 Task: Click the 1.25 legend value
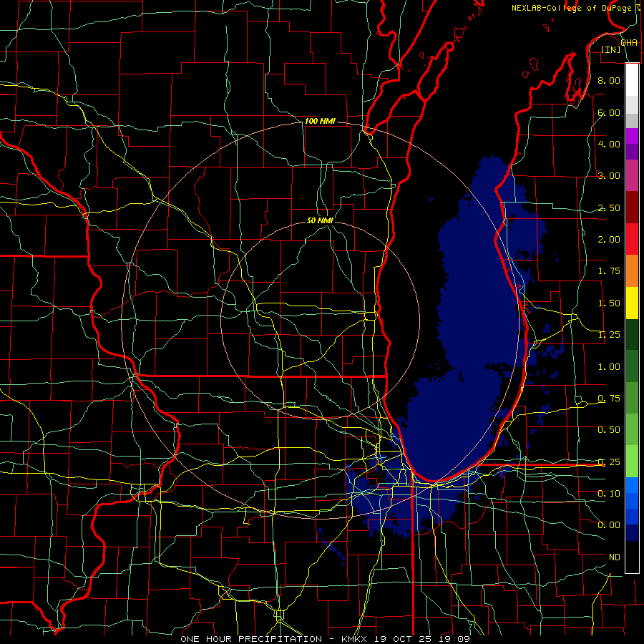[609, 335]
